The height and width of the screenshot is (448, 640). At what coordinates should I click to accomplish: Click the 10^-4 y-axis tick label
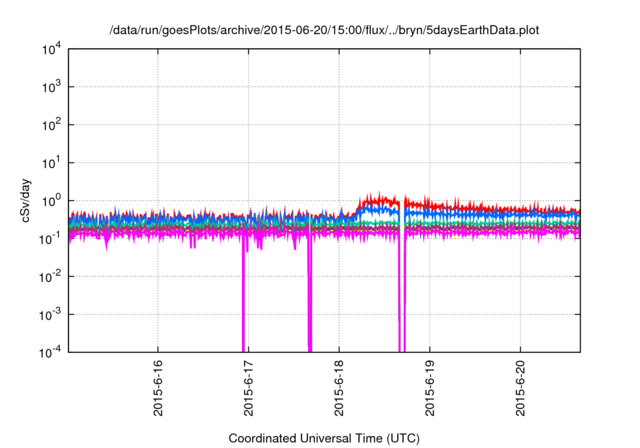point(50,352)
